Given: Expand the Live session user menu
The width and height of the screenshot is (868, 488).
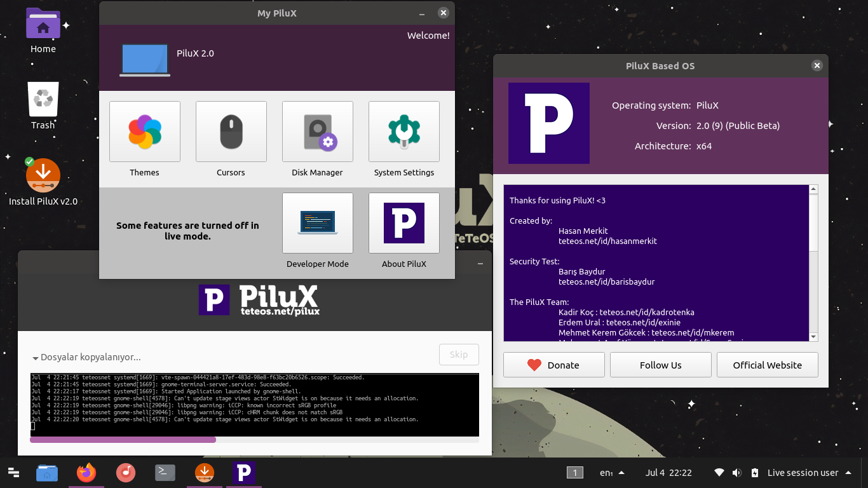Looking at the screenshot, I should [x=809, y=473].
